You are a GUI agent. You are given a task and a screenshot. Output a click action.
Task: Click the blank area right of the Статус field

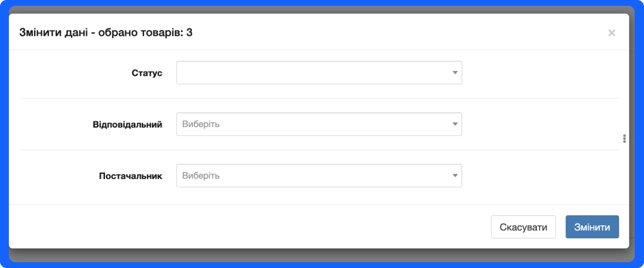[x=541, y=73]
